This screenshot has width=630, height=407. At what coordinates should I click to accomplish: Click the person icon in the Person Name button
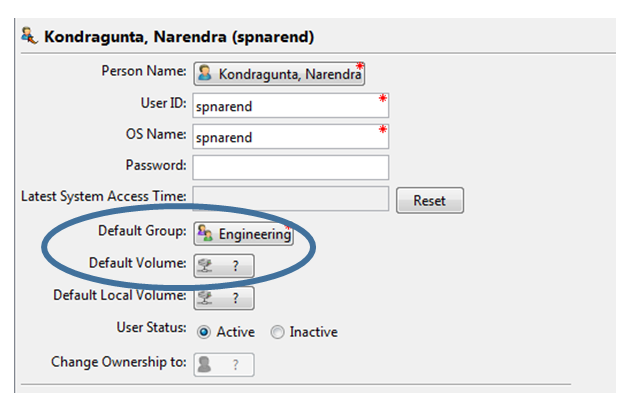click(205, 72)
